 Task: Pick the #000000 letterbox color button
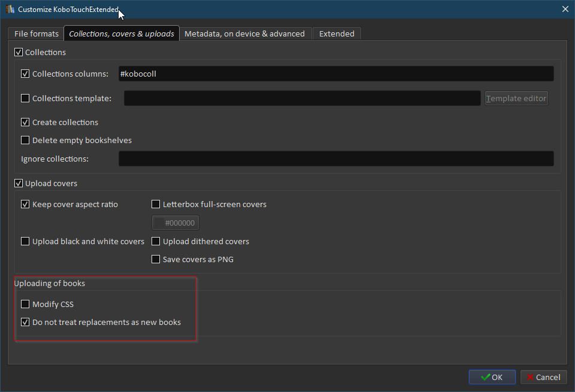click(x=175, y=223)
